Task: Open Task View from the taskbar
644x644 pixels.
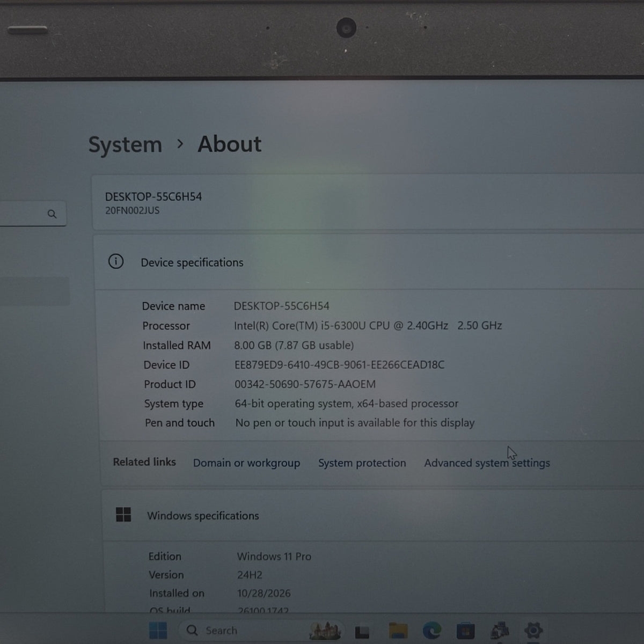Action: pos(362,632)
